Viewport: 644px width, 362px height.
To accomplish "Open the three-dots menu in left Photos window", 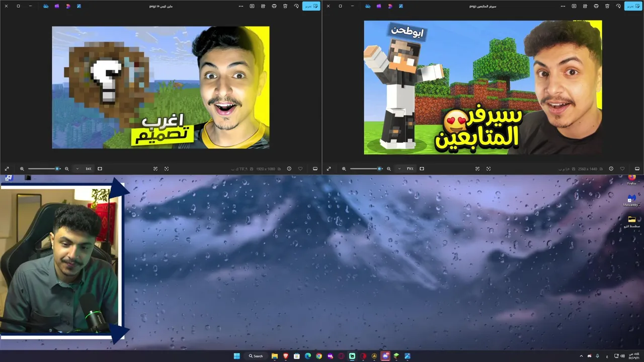I will (x=241, y=6).
